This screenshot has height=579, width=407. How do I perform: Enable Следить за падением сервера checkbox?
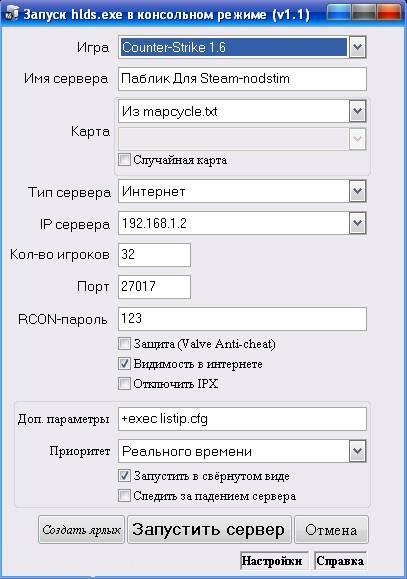click(124, 496)
